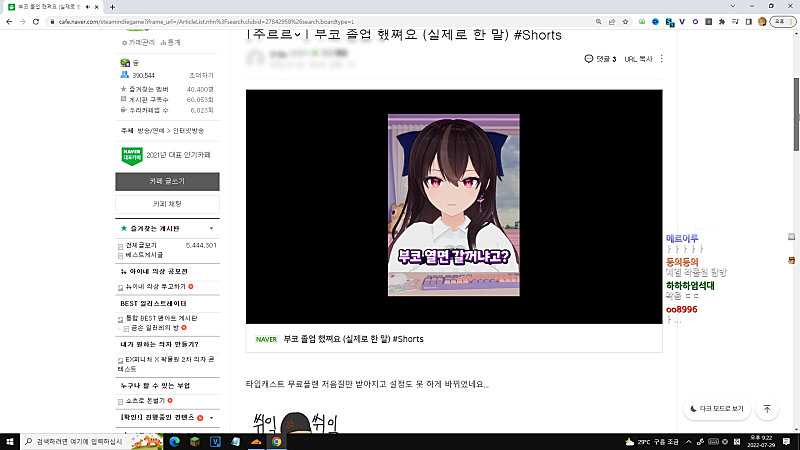Screen dimensions: 800x450
Task: Bookmark the page with the star icon
Action: point(625,21)
